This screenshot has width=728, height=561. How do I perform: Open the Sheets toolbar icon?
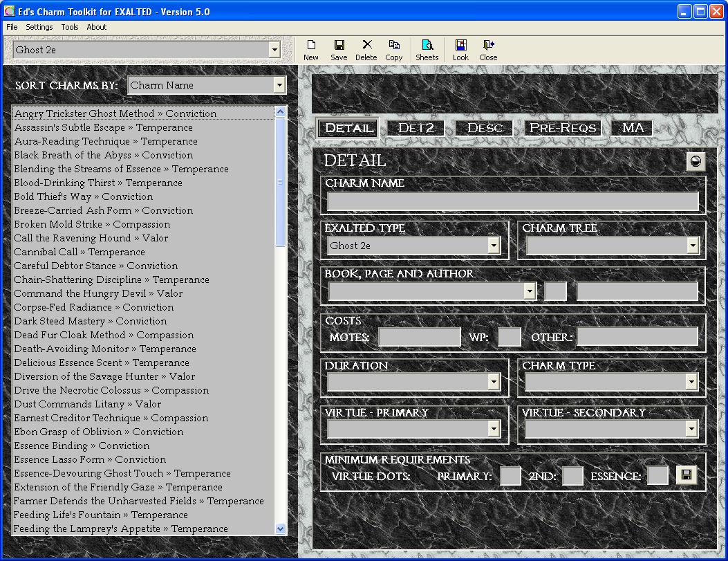[427, 50]
